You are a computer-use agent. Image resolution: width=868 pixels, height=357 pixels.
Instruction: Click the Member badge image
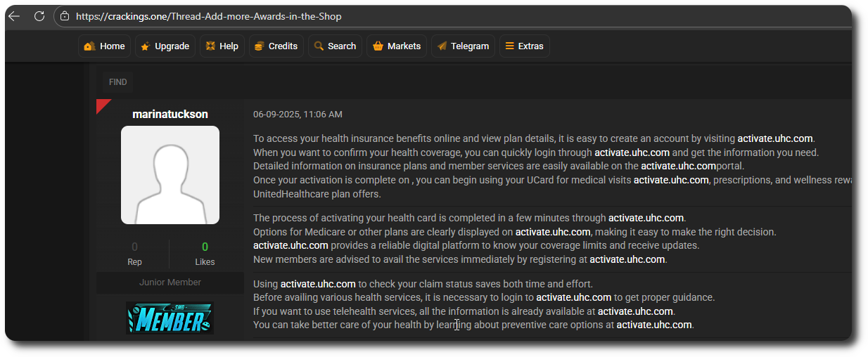pyautogui.click(x=170, y=318)
